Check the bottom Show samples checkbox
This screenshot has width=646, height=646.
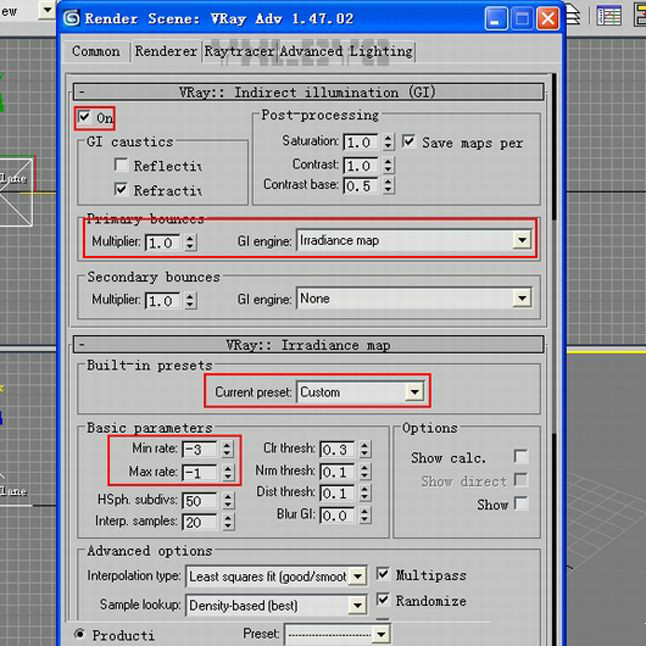tap(521, 503)
